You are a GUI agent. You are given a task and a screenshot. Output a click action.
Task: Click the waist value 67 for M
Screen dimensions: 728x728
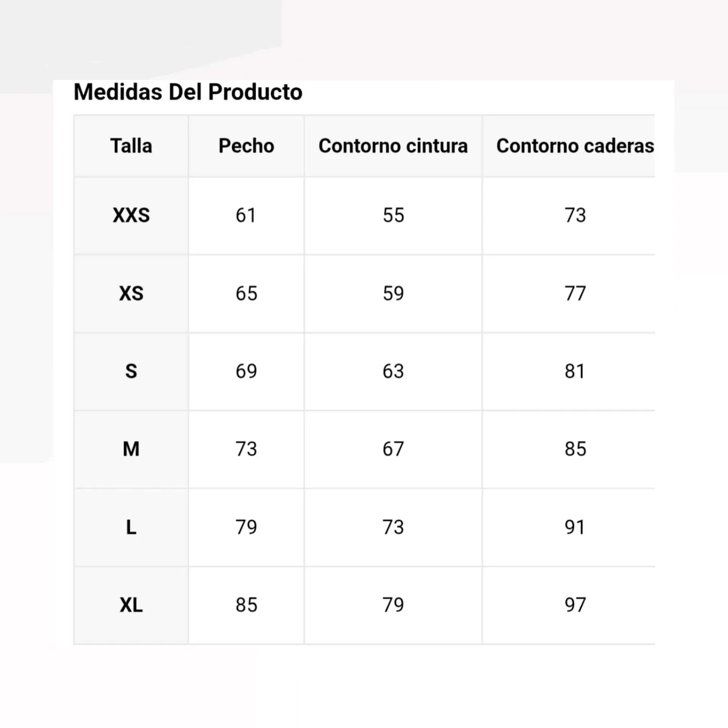coord(393,449)
